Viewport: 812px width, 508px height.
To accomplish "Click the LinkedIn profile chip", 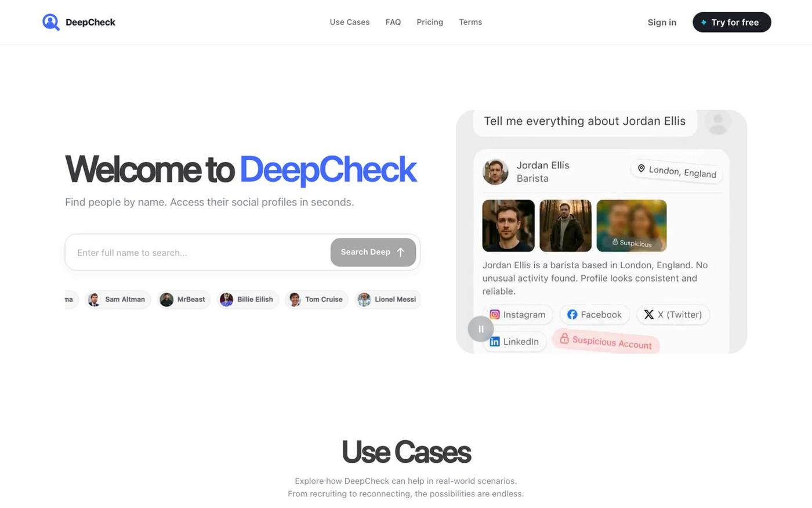I will (514, 341).
